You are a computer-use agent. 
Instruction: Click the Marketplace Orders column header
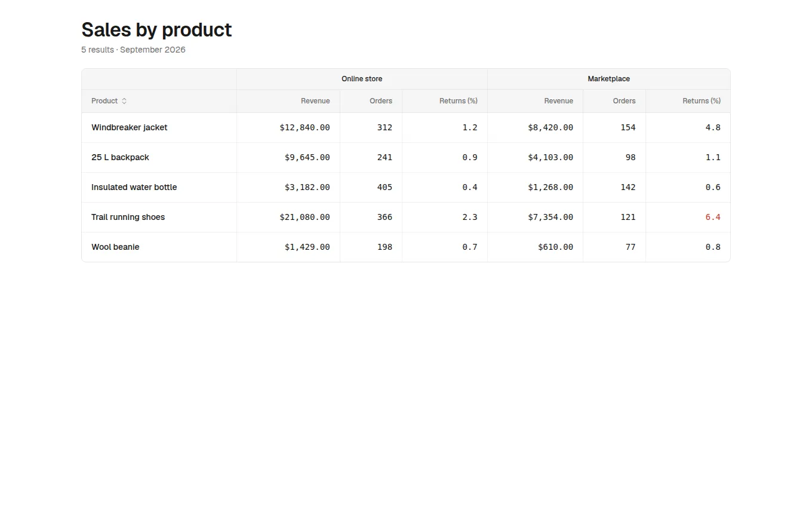614,101
